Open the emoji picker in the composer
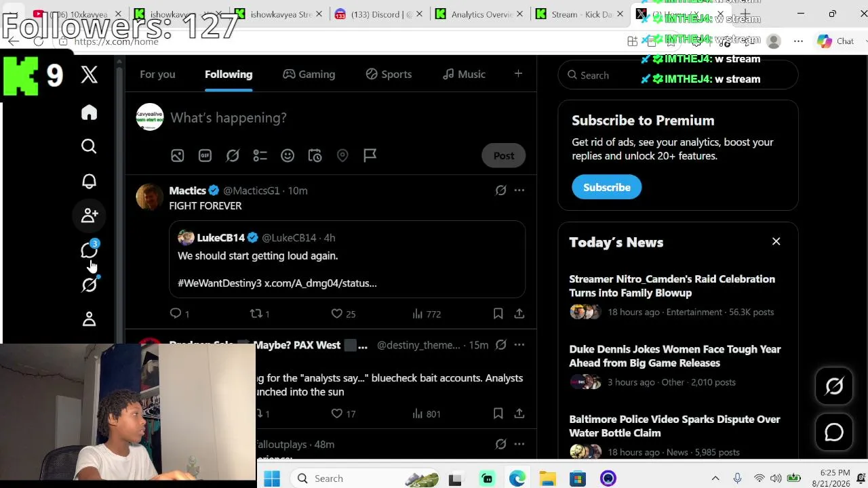 [x=288, y=156]
